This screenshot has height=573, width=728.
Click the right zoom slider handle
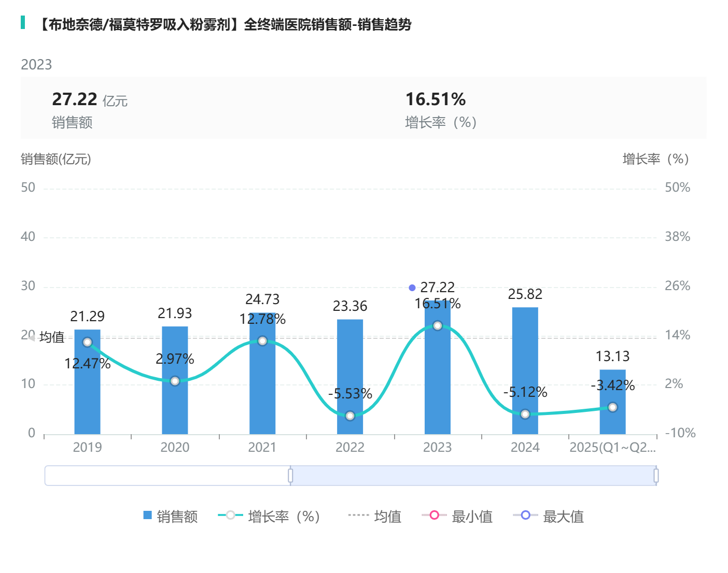click(x=656, y=476)
